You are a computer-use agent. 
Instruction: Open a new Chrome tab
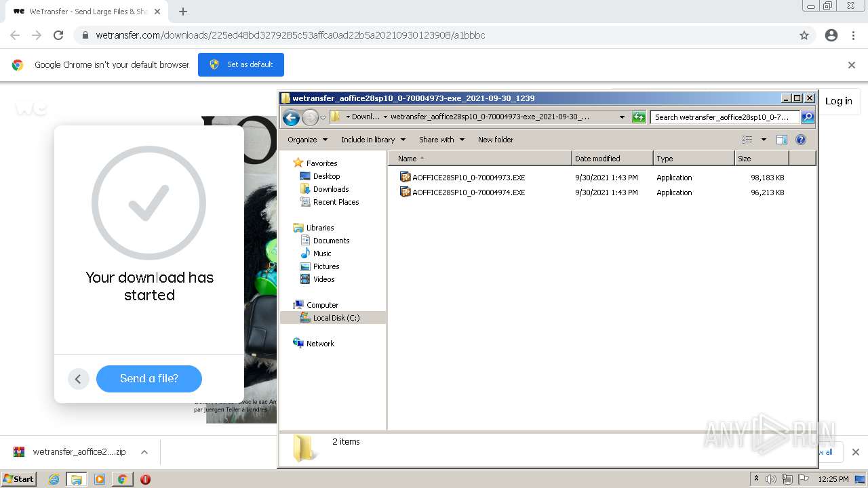tap(183, 12)
